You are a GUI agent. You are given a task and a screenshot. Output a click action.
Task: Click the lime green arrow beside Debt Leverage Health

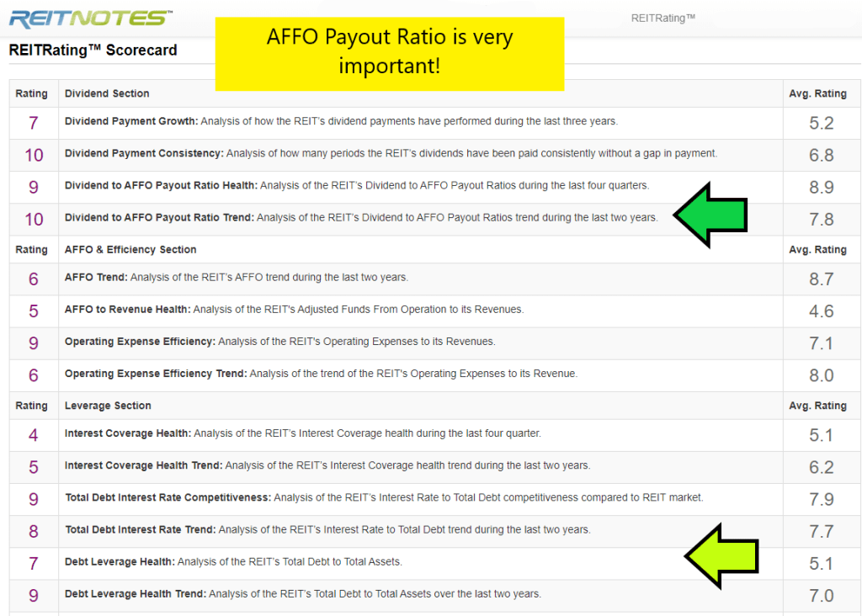point(721,556)
